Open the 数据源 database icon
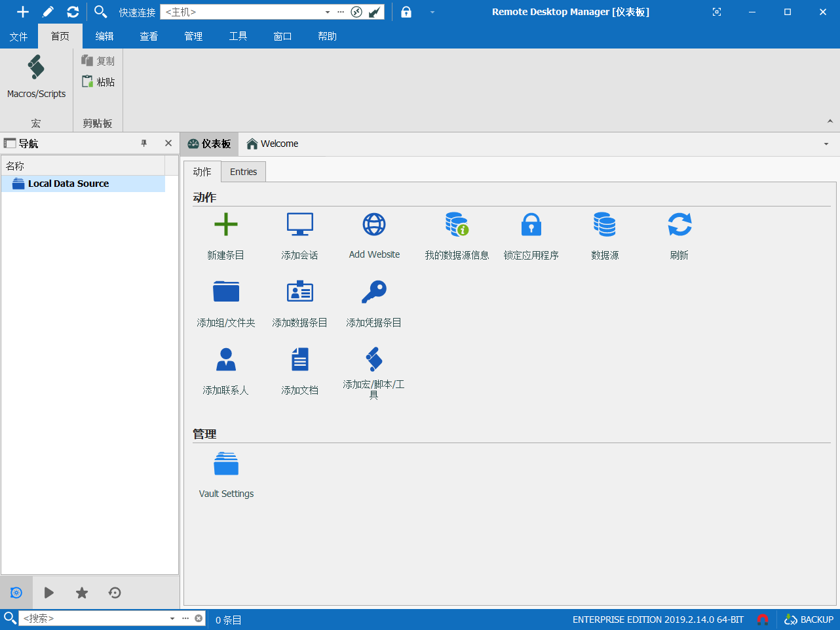Viewport: 840px width, 630px height. pos(605,225)
